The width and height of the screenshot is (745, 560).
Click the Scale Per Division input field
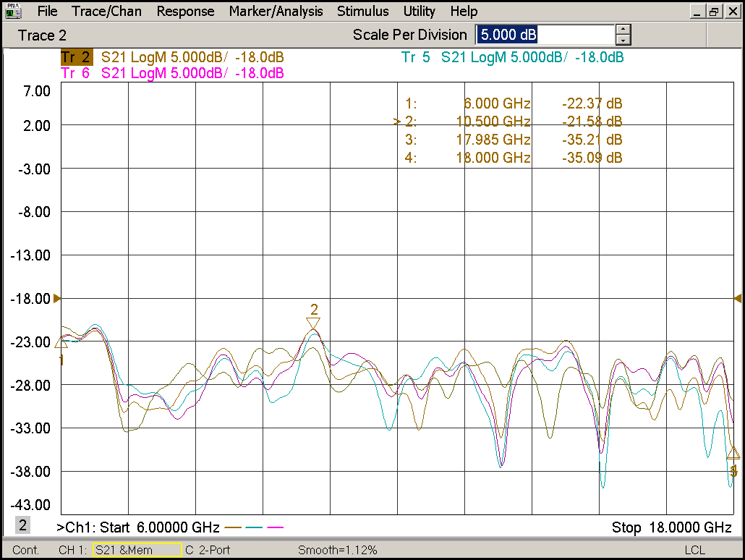click(x=545, y=35)
